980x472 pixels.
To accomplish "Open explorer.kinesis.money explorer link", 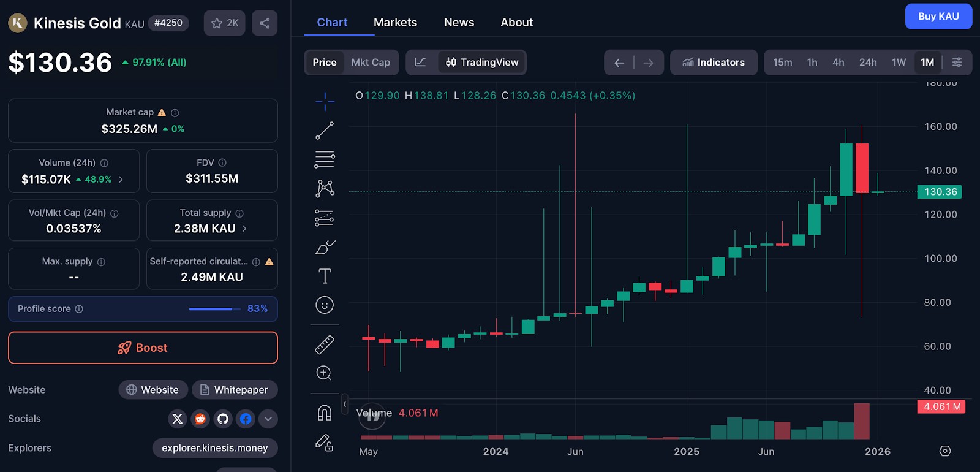I will [215, 448].
